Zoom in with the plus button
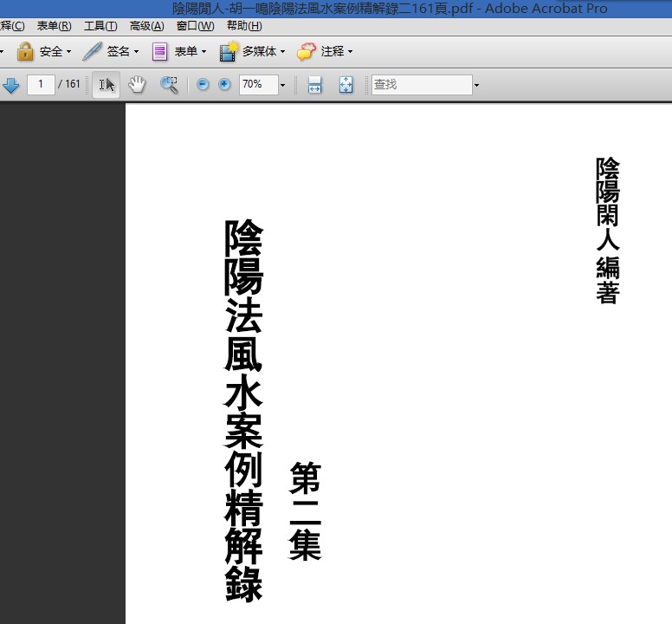The width and height of the screenshot is (672, 624). click(x=224, y=84)
